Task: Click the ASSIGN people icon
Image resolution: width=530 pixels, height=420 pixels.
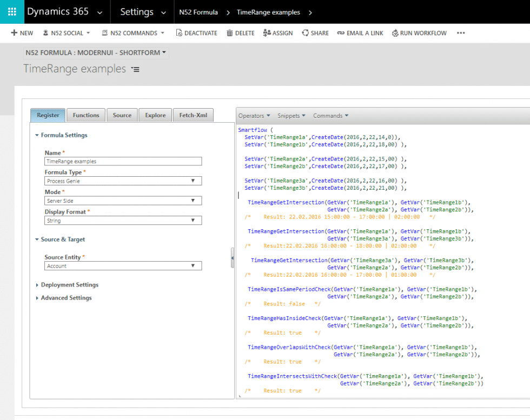Action: 267,33
